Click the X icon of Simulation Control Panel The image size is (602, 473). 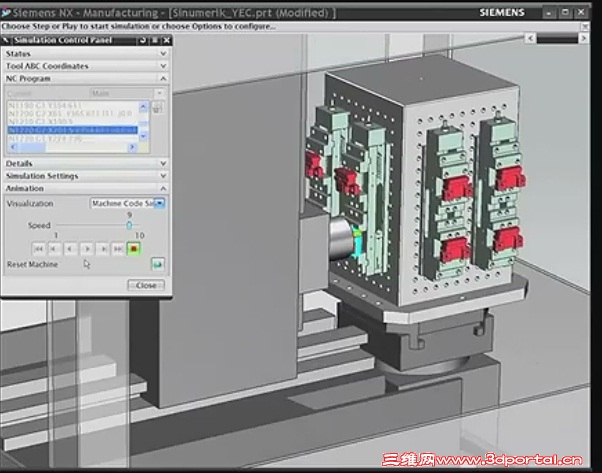(x=167, y=40)
